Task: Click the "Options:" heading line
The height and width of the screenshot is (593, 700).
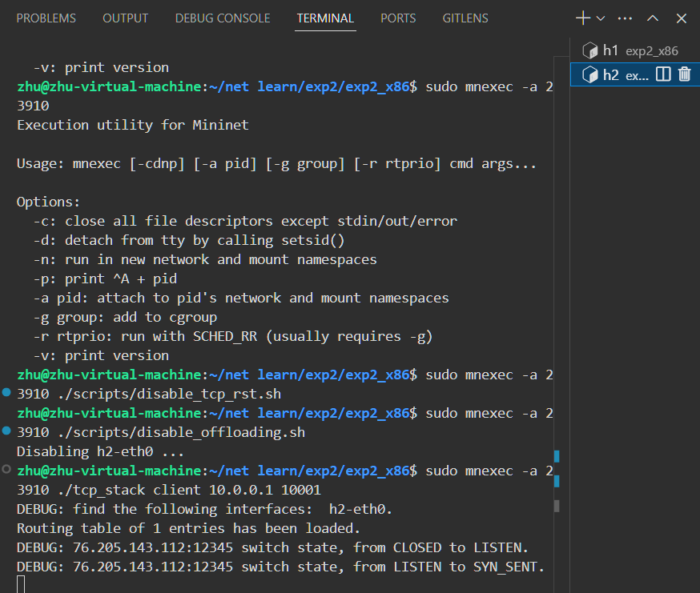Action: (48, 202)
